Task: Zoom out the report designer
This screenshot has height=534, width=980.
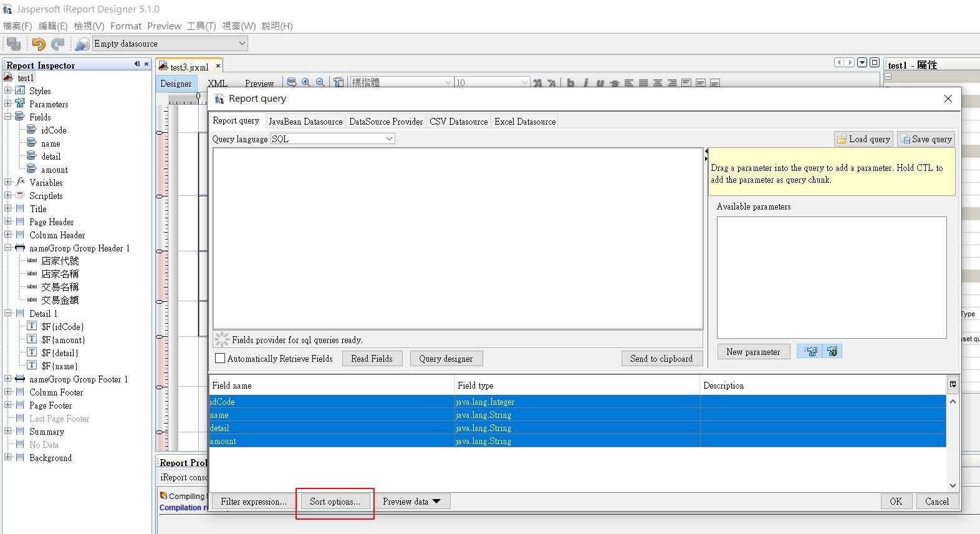Action: 320,82
